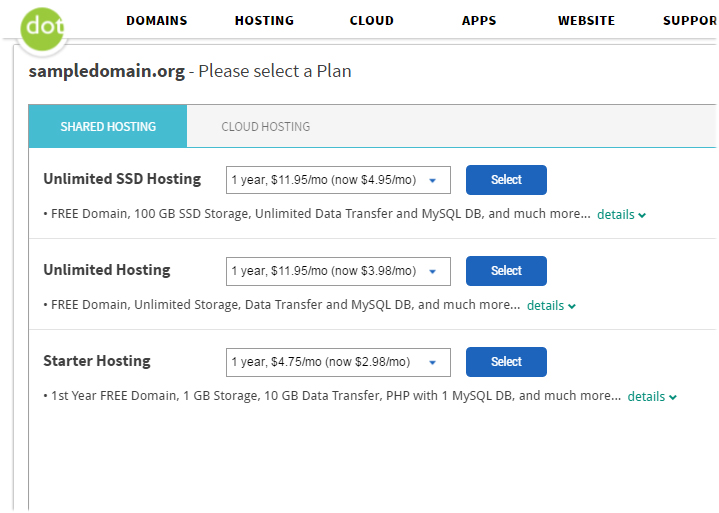Click the Starter Hosting plan title
This screenshot has width=719, height=513.
click(x=97, y=361)
